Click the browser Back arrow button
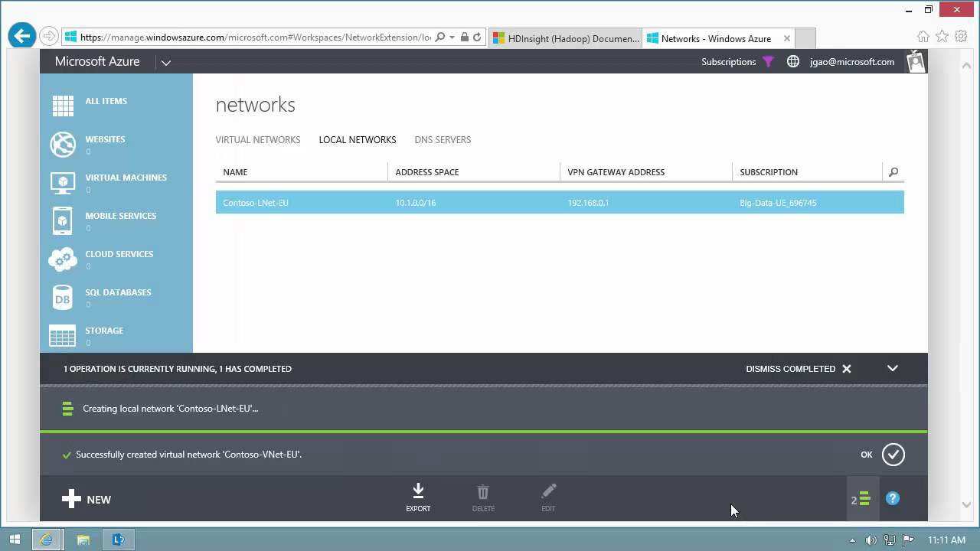The image size is (980, 551). [22, 36]
